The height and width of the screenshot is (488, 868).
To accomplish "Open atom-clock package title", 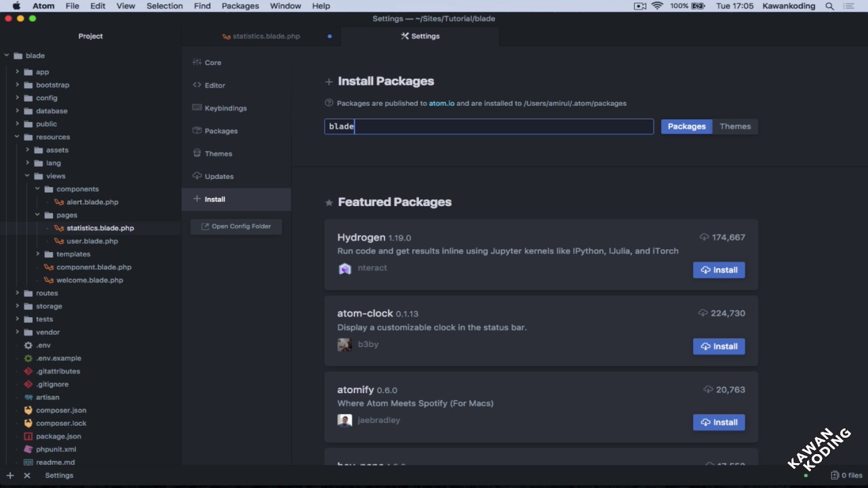I will (x=365, y=313).
